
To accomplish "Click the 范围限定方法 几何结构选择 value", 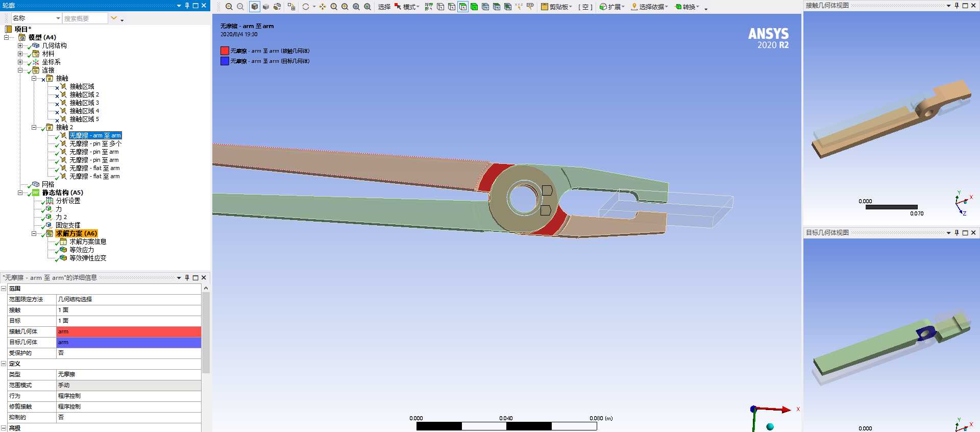I will tap(129, 299).
